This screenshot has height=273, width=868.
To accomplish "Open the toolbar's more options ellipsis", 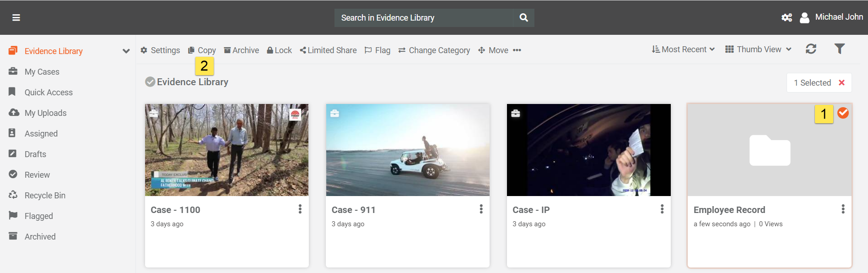I will (517, 50).
